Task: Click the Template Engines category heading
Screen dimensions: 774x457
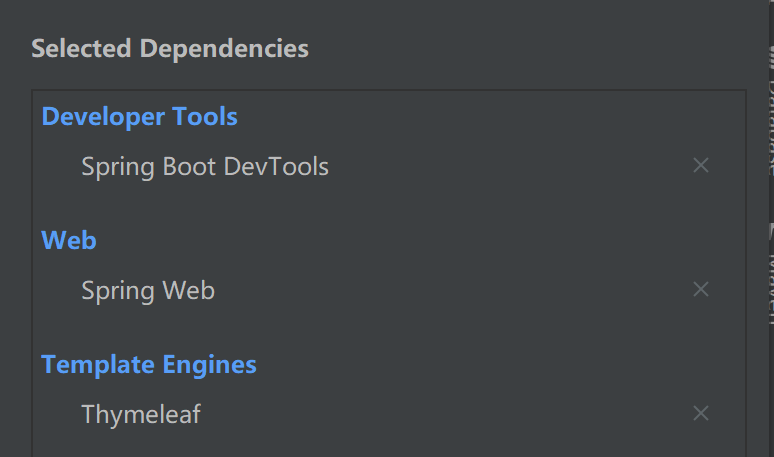Action: point(149,365)
